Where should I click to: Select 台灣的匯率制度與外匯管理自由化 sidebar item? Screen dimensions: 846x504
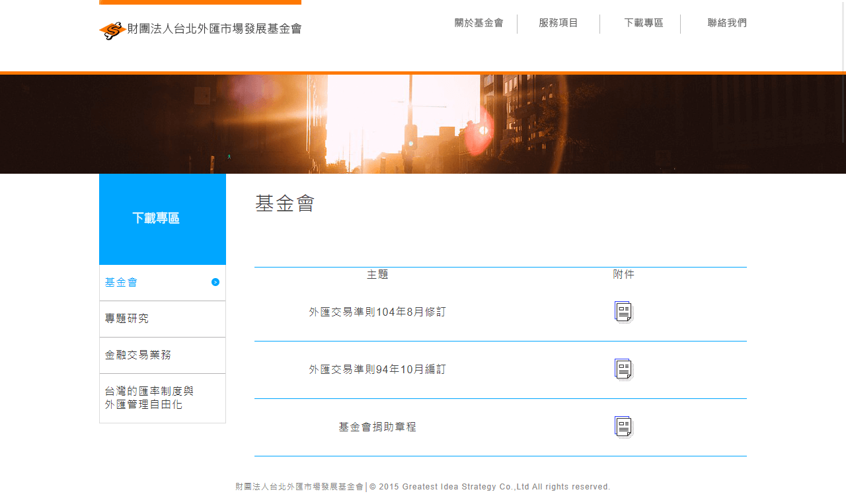(163, 398)
